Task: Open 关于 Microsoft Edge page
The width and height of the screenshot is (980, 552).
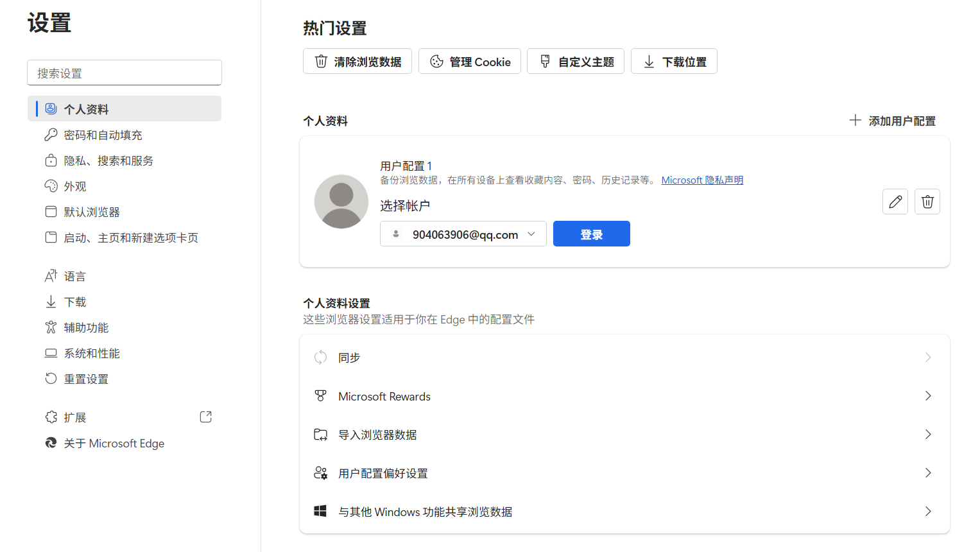Action: pyautogui.click(x=114, y=444)
